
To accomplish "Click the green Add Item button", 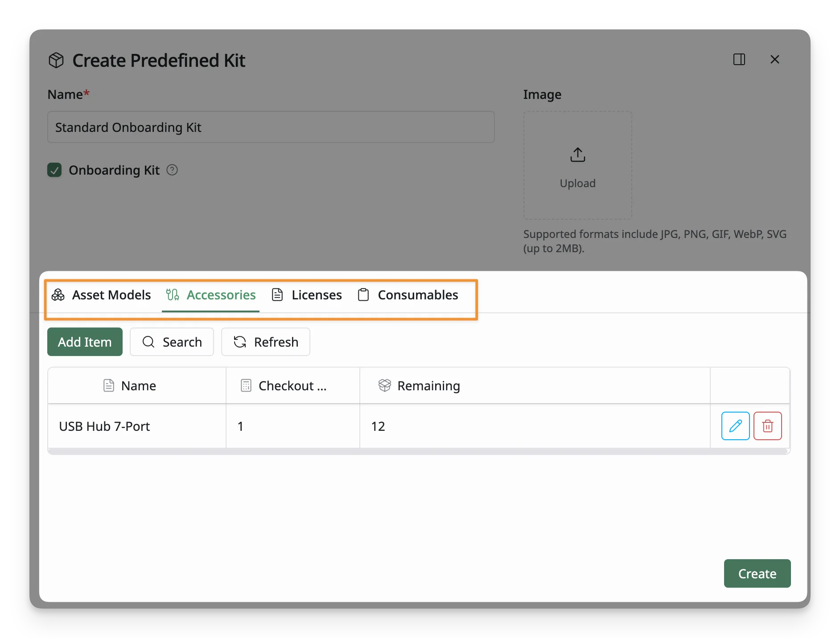I will pos(85,342).
